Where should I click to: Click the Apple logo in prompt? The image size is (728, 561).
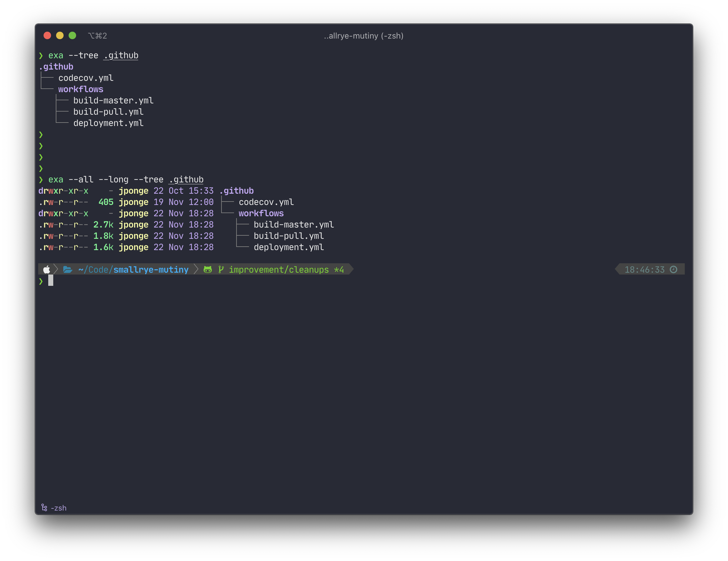[46, 270]
